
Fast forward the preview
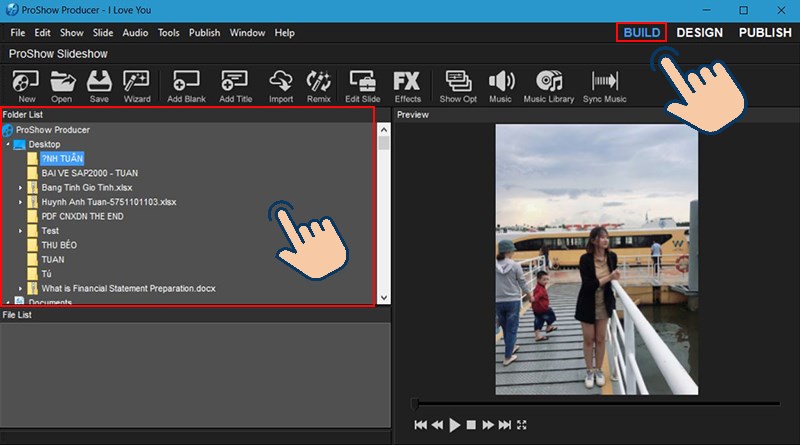tap(488, 425)
